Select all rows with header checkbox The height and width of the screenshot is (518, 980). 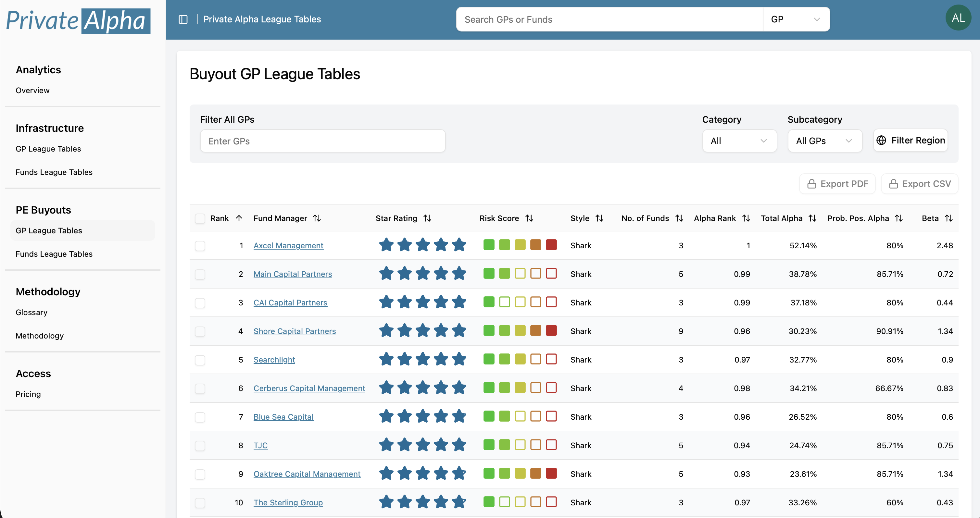tap(200, 218)
